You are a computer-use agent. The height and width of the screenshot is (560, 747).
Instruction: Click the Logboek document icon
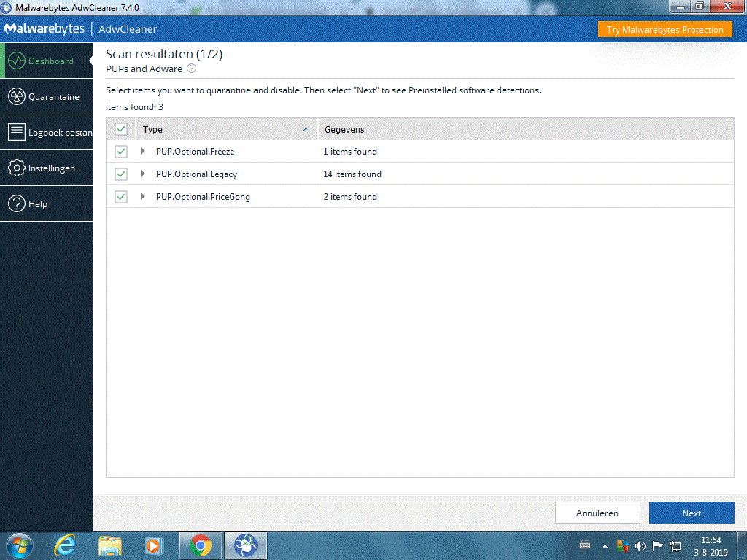click(17, 133)
